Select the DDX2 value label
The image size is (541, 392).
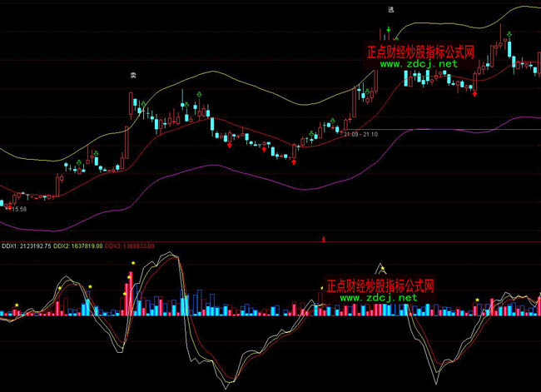78,246
